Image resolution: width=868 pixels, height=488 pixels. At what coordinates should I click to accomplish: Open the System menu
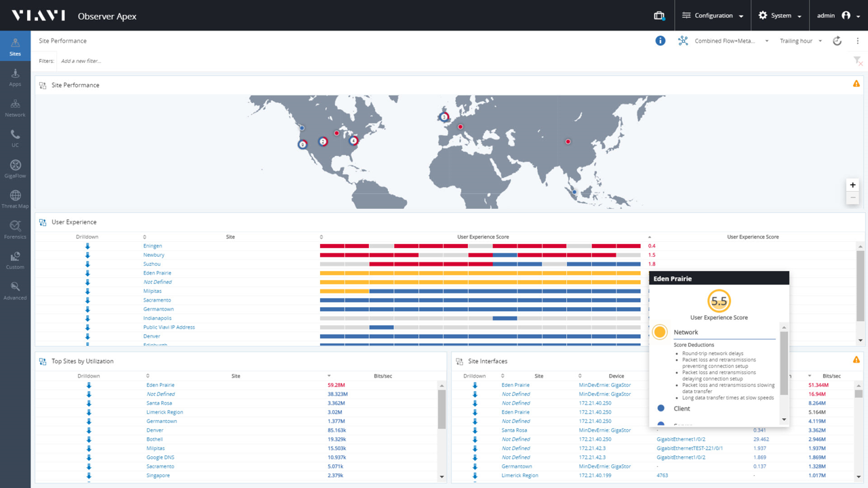pos(780,16)
